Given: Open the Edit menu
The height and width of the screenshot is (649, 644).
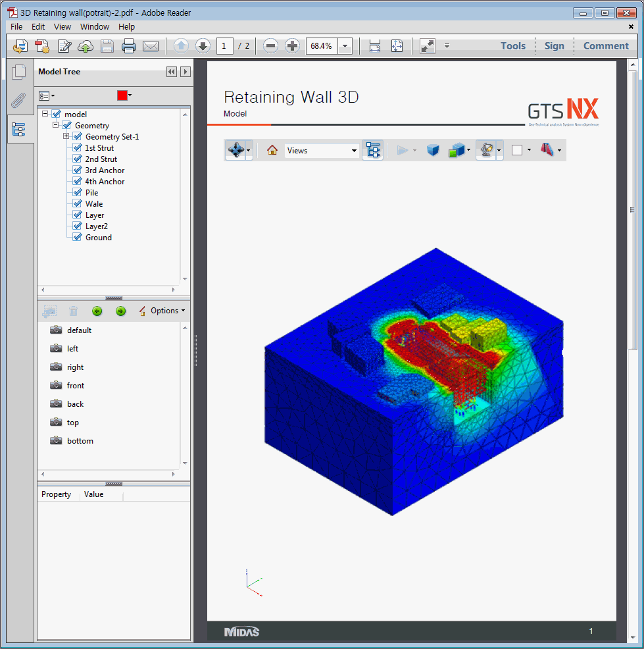Looking at the screenshot, I should pyautogui.click(x=38, y=27).
